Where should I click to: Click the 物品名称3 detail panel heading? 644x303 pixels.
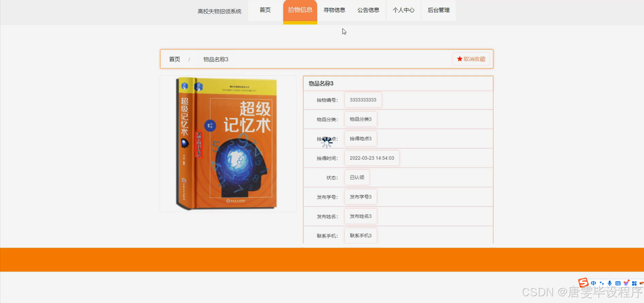pos(321,84)
